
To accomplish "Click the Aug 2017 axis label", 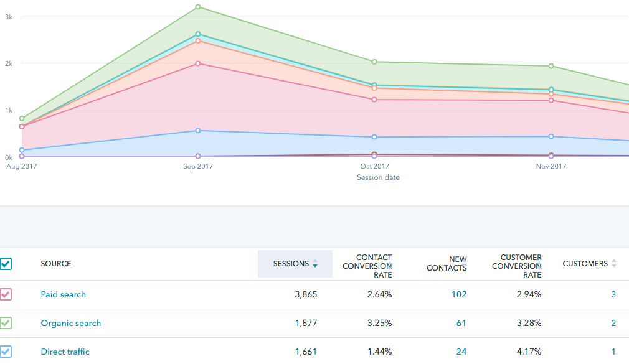I will (x=22, y=166).
